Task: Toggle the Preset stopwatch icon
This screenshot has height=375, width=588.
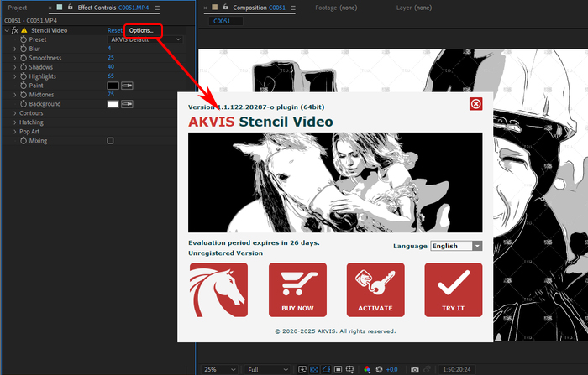Action: click(24, 39)
